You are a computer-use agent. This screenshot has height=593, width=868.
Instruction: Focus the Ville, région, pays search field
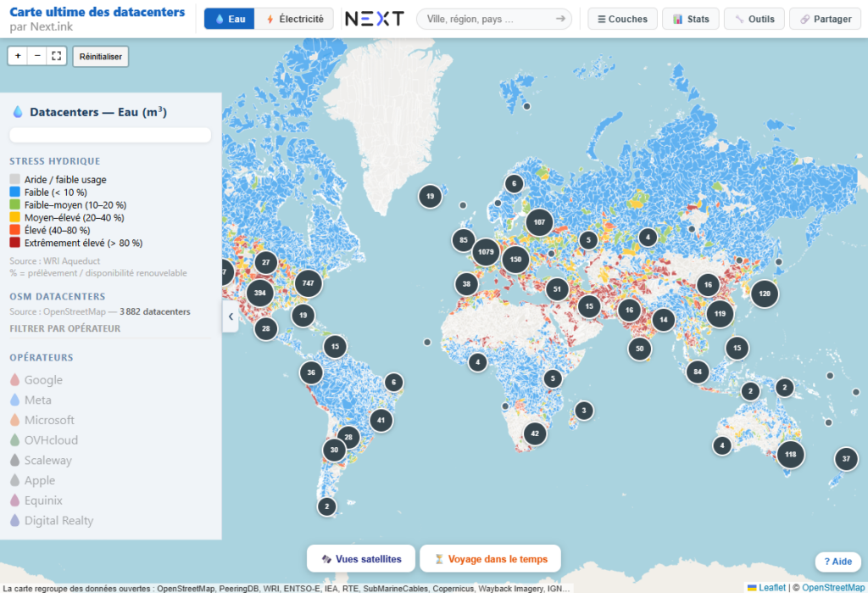coord(487,19)
